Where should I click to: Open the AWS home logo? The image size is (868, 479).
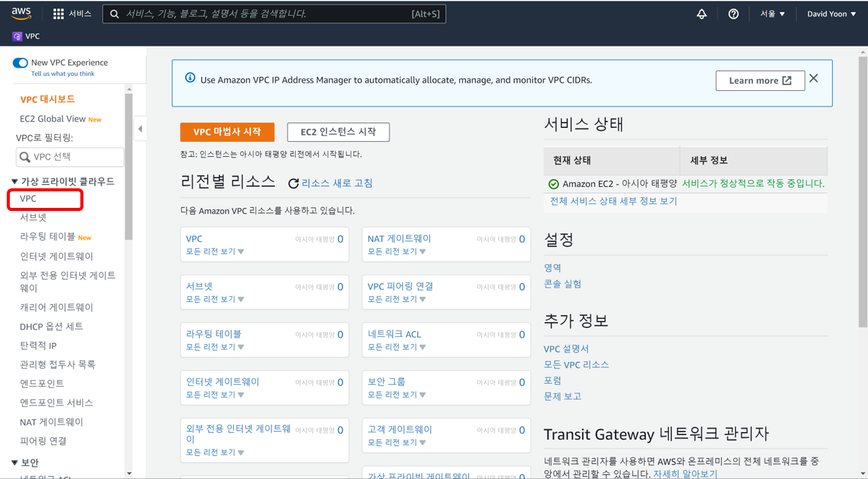21,14
